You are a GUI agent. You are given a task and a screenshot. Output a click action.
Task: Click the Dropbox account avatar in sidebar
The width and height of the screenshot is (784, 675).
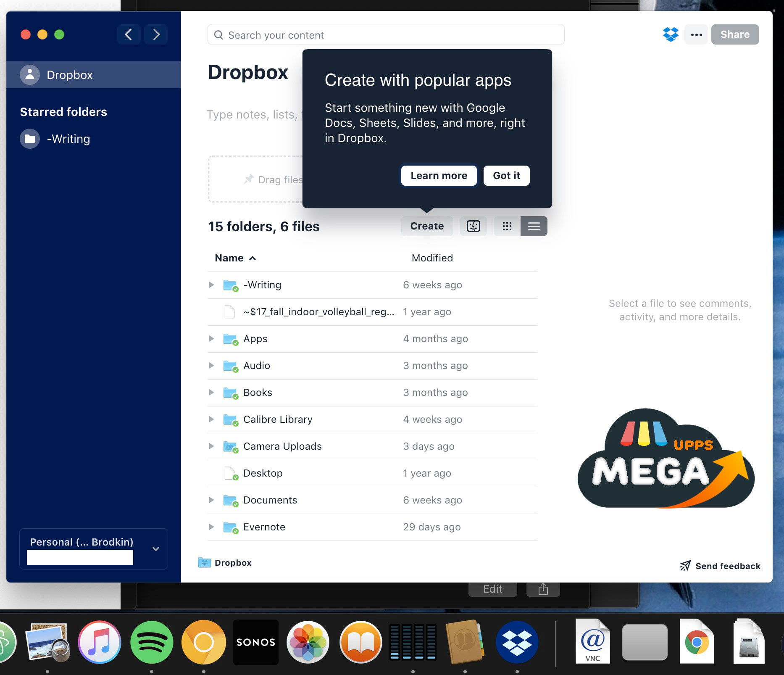coord(30,75)
